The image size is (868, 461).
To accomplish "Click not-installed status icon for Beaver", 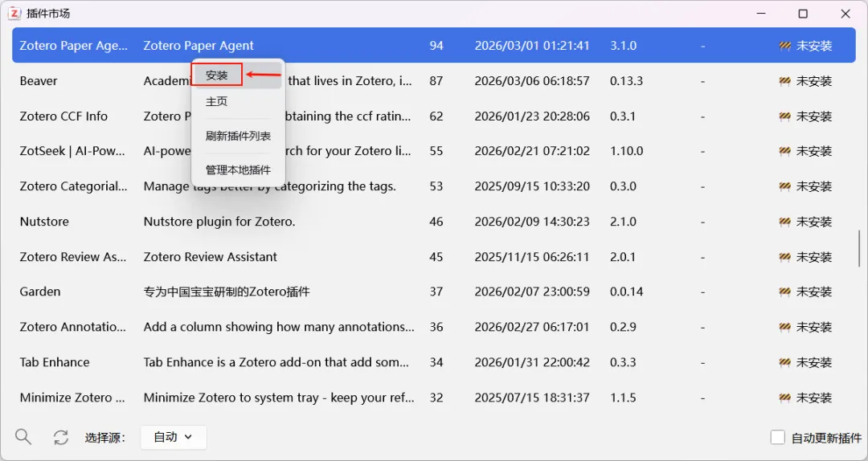I will point(784,81).
